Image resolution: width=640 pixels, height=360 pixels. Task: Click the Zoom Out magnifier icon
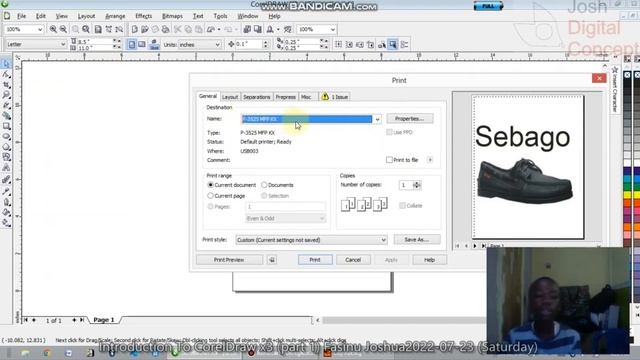click(63, 29)
